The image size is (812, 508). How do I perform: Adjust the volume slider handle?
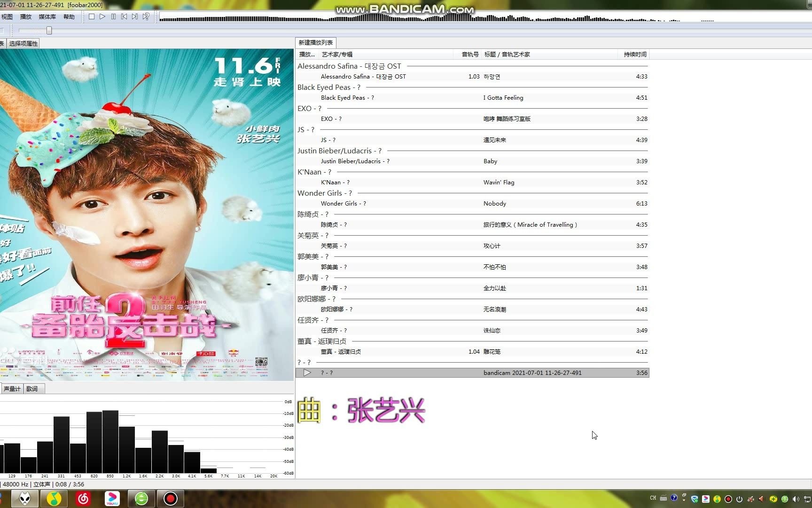(x=49, y=31)
